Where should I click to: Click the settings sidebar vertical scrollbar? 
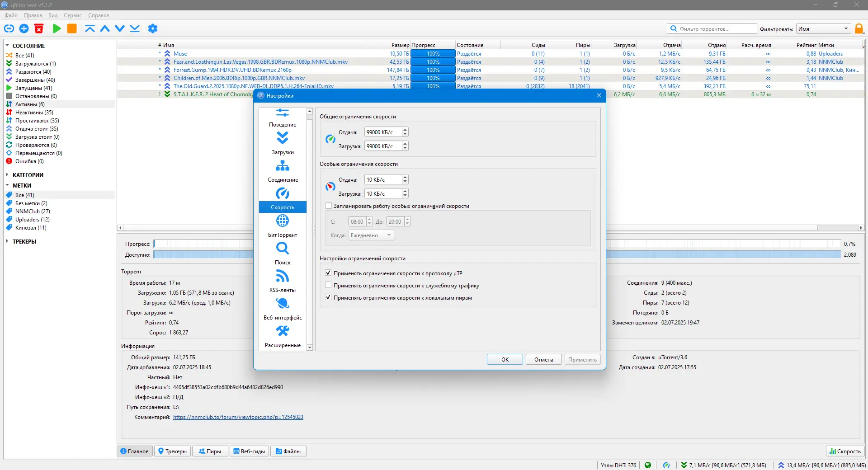point(310,226)
